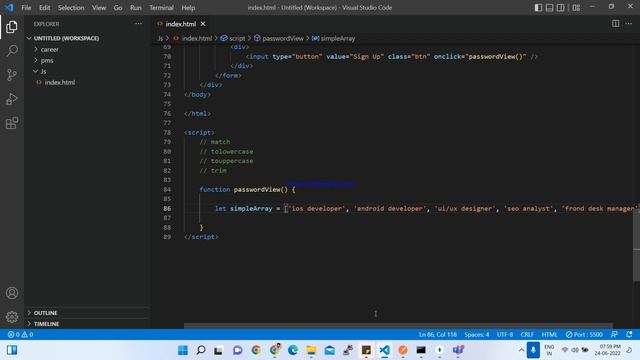640x360 pixels.
Task: Close the index.html tab
Action: (203, 24)
